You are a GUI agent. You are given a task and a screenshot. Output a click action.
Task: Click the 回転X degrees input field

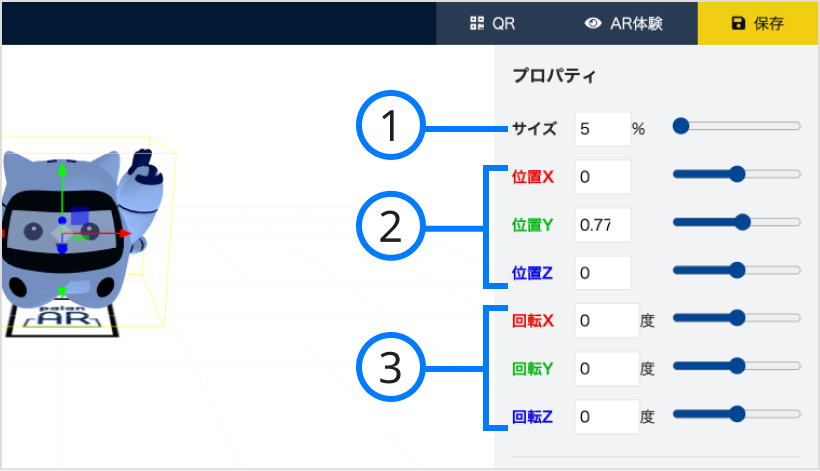click(x=607, y=320)
